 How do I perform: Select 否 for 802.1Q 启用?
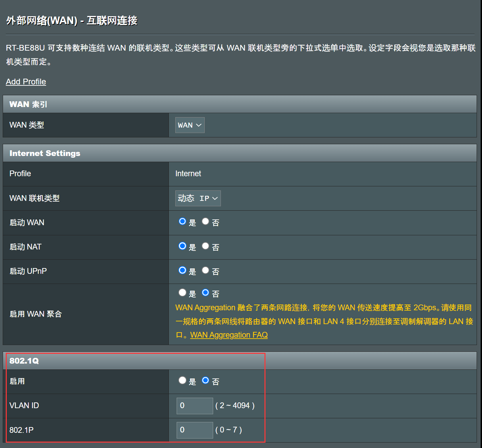[x=205, y=380]
